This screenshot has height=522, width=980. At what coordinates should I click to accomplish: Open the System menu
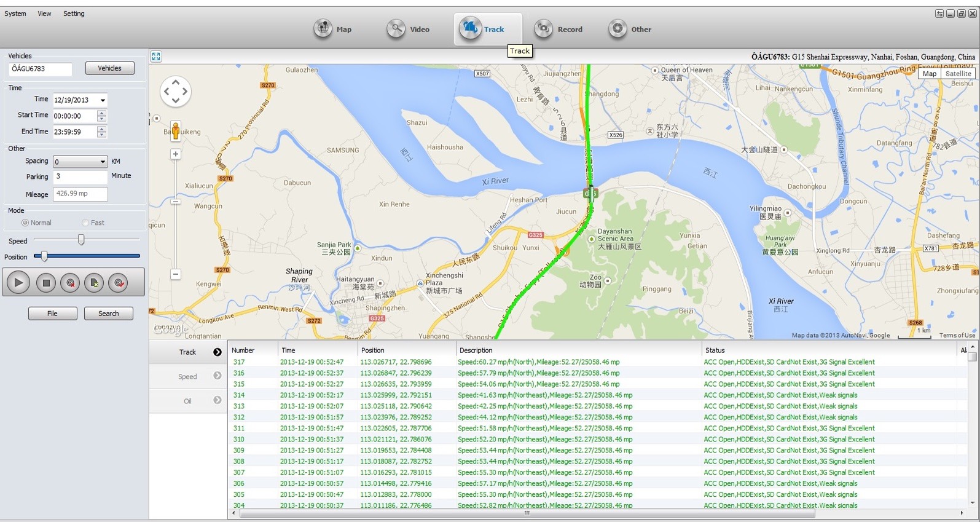click(15, 14)
